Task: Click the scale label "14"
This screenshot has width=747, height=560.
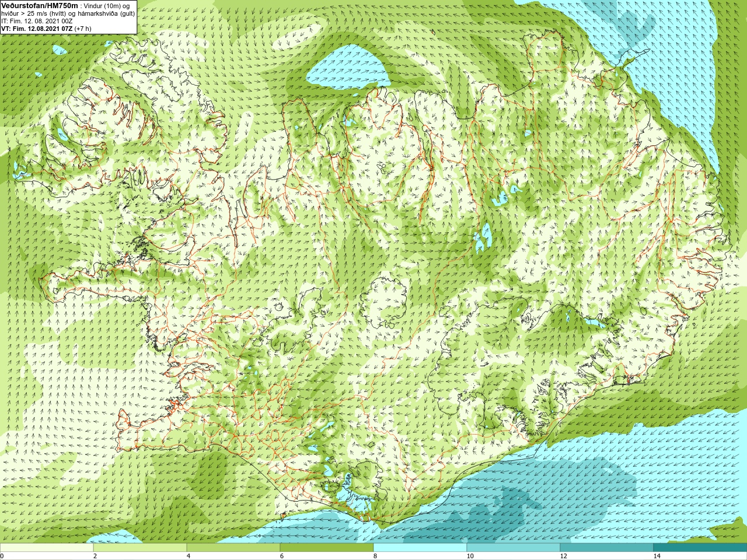Action: tap(657, 556)
